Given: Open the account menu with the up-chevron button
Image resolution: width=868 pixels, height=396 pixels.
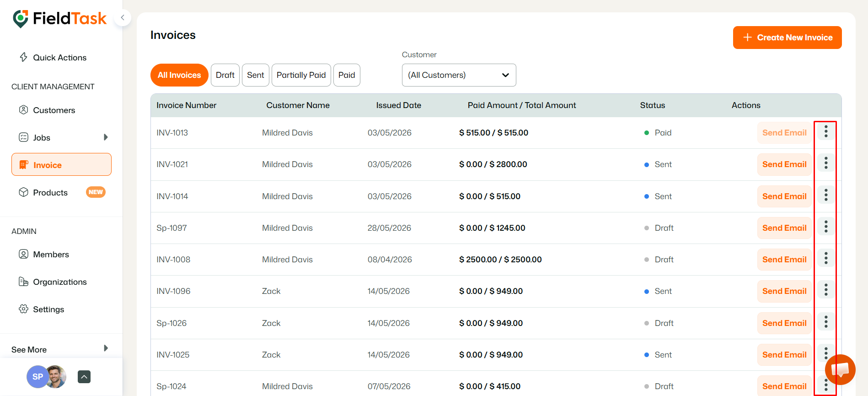Looking at the screenshot, I should [84, 377].
